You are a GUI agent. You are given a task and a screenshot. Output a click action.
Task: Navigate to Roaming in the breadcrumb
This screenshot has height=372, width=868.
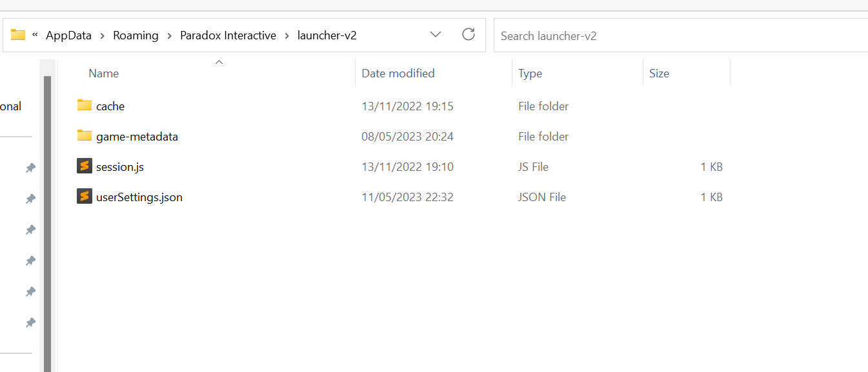click(x=136, y=35)
